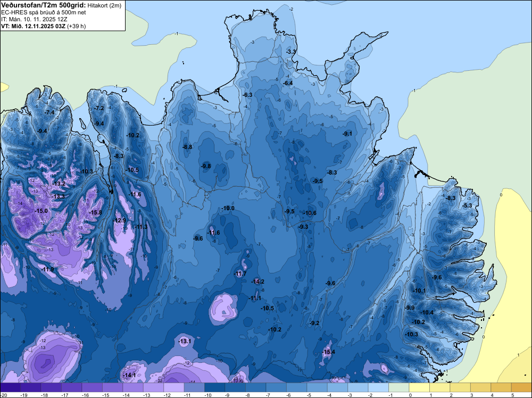Click the -9.9 temperature value
This screenshot has width=532, height=398.
point(410,308)
